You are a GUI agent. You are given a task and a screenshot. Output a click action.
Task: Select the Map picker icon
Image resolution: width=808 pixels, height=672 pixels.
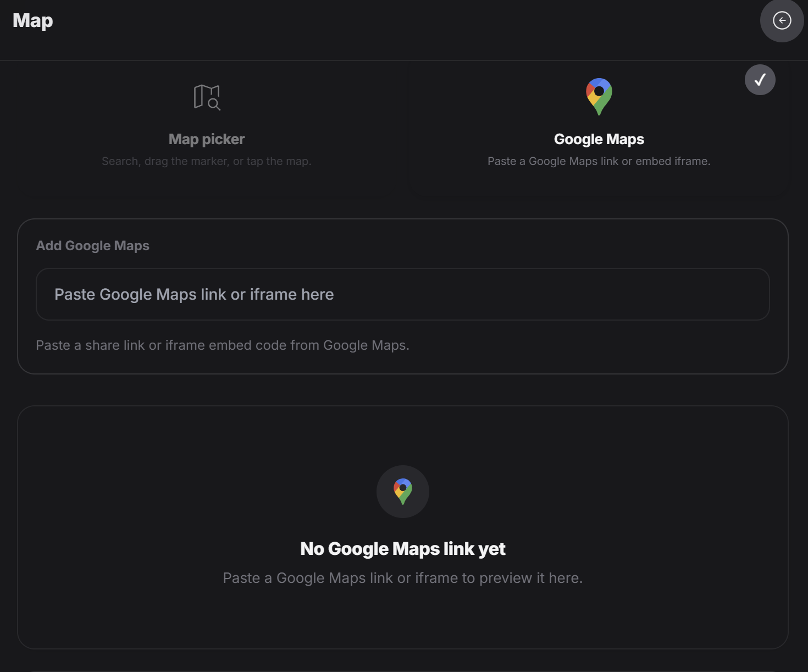[x=207, y=97]
